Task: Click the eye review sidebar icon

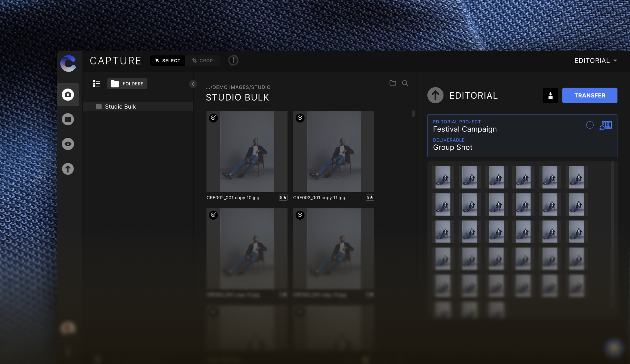Action: pyautogui.click(x=68, y=144)
